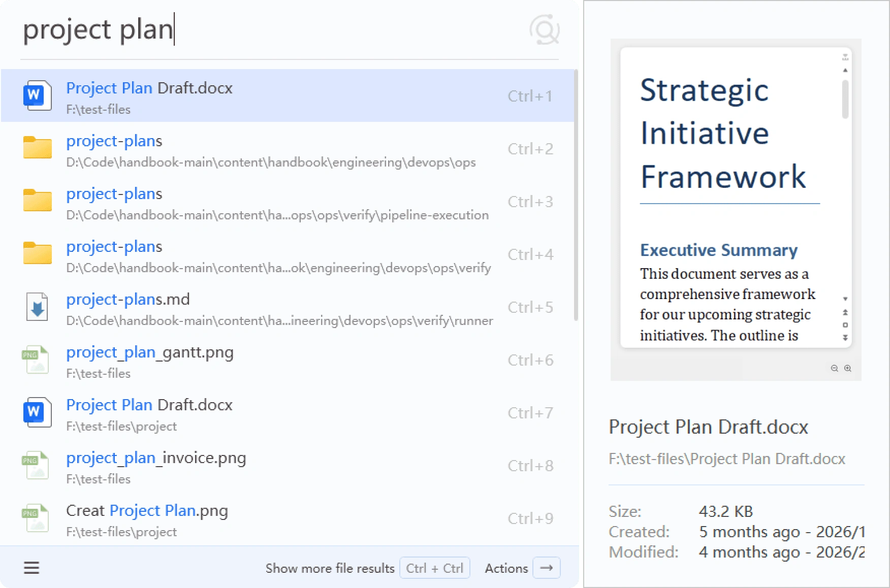The width and height of the screenshot is (890, 588).
Task: Go to previous page in preview
Action: (x=845, y=312)
